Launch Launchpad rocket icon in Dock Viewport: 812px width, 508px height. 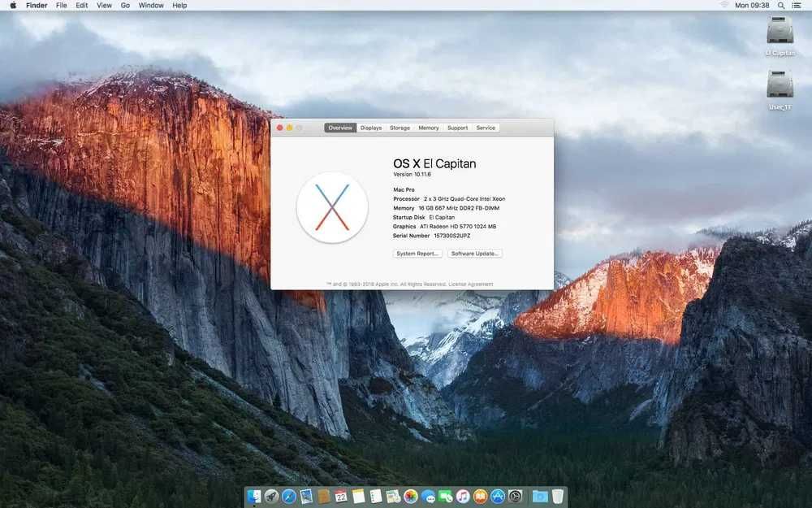point(271,497)
